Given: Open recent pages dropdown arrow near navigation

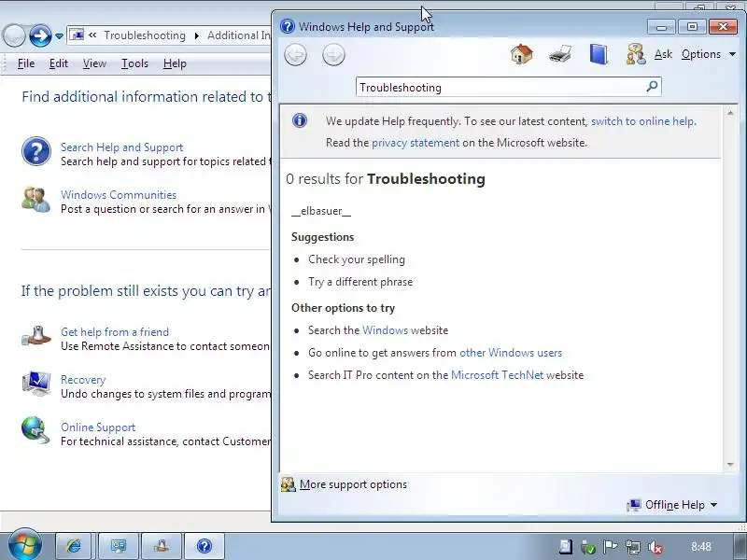Looking at the screenshot, I should (59, 36).
